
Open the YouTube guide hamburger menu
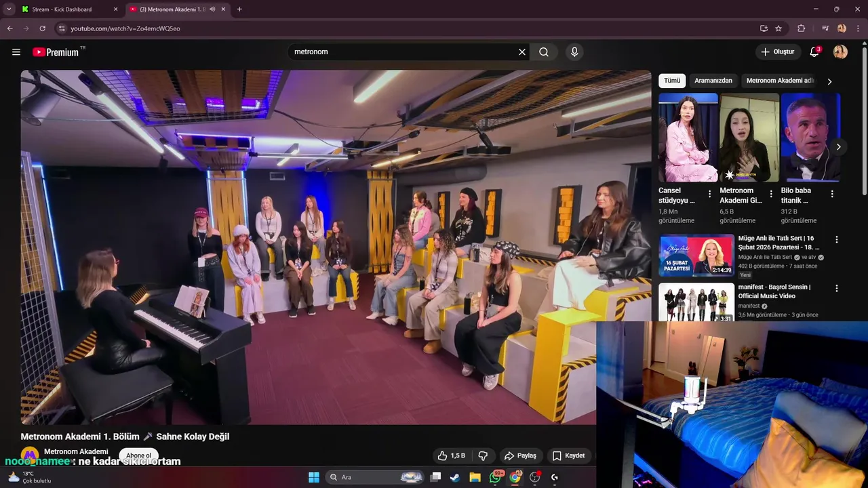pos(16,52)
